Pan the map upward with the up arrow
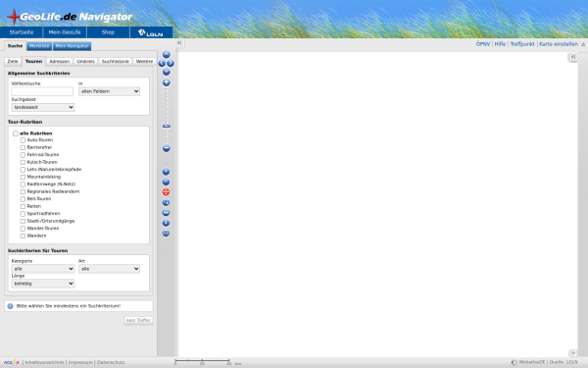Viewport: 588px width, 368px height. pyautogui.click(x=167, y=55)
